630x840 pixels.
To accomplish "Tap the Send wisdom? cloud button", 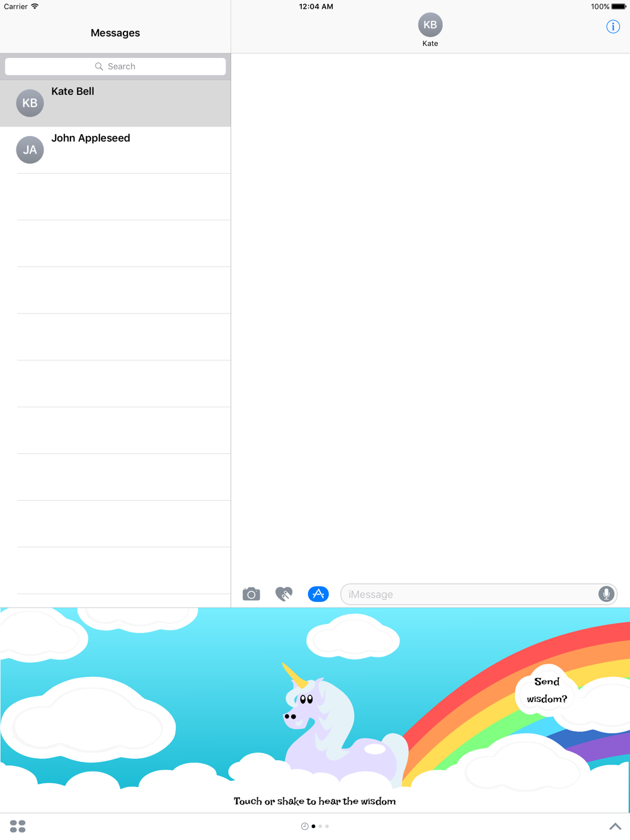I will point(547,690).
